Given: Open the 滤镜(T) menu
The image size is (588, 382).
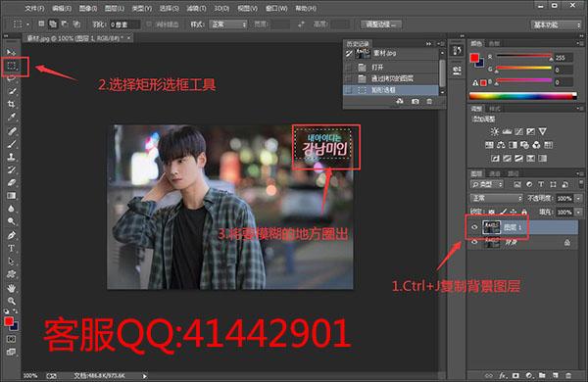Looking at the screenshot, I should (x=196, y=8).
